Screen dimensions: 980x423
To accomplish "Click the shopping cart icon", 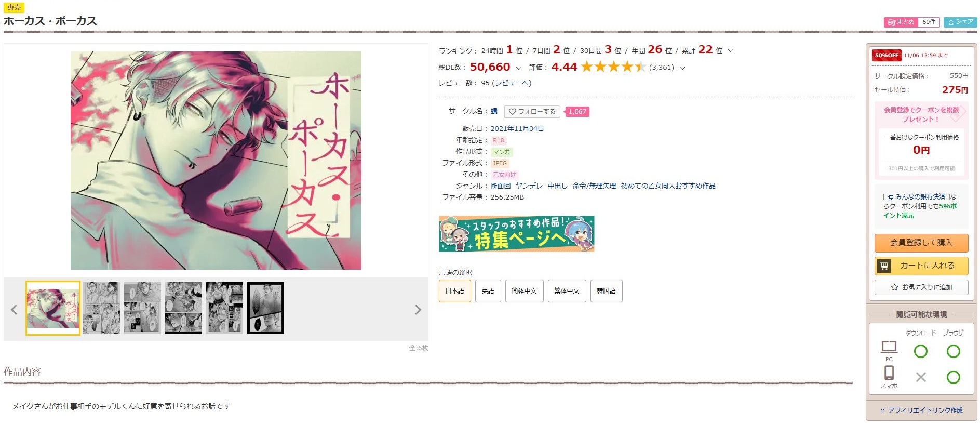I will pos(884,266).
